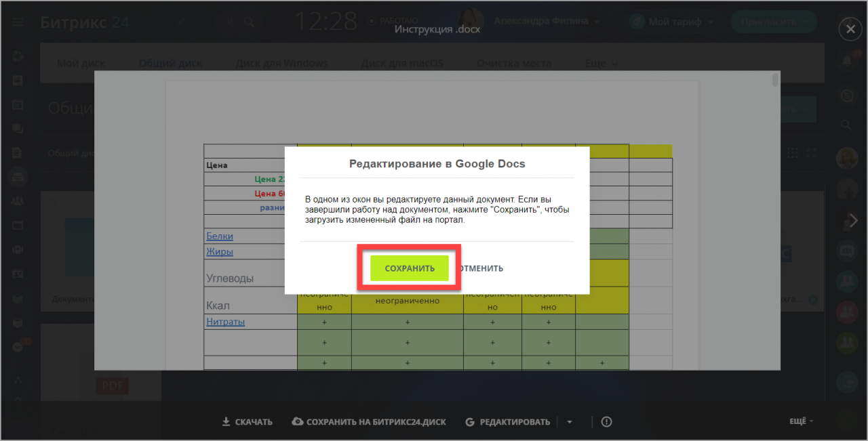Open Диск для Windows tab
The height and width of the screenshot is (441, 868).
click(281, 63)
